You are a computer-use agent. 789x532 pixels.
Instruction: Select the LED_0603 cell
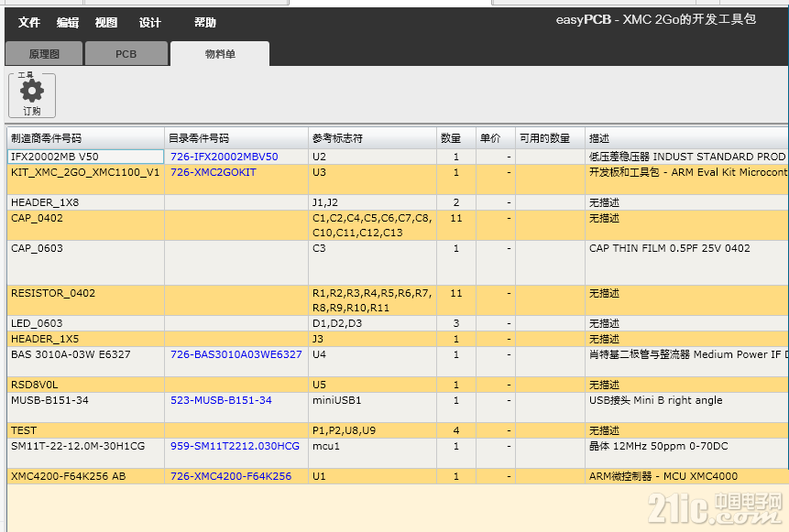[x=85, y=323]
